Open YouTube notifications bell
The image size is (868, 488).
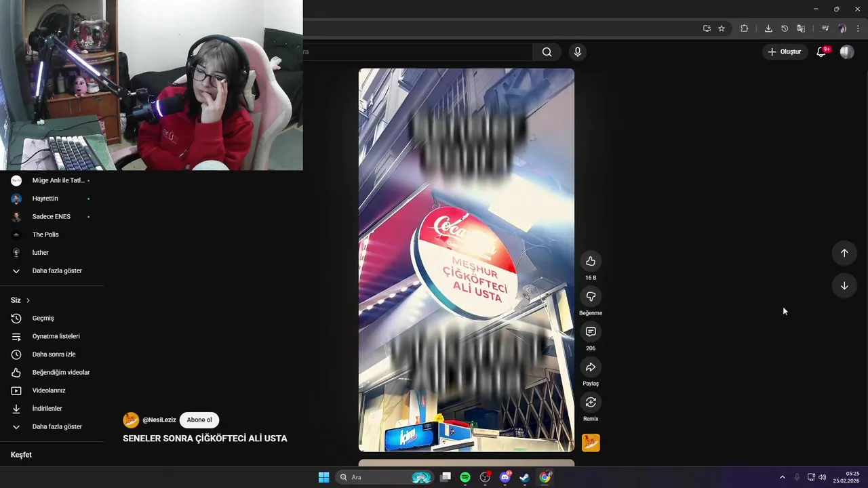[821, 52]
